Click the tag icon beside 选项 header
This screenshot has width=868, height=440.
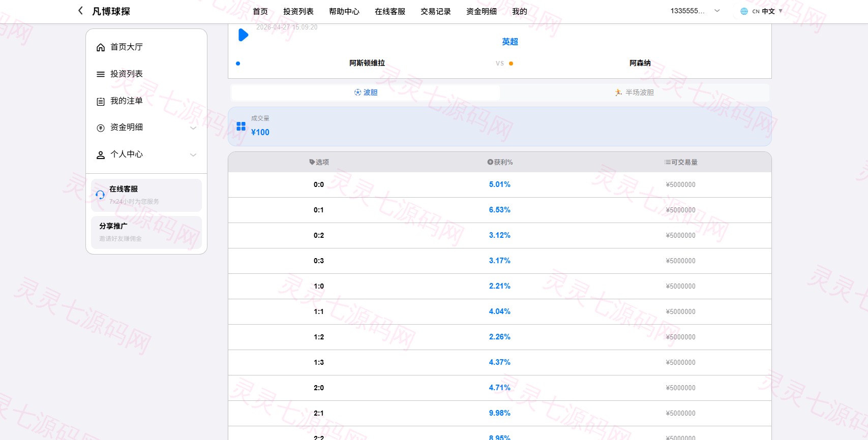[x=312, y=162]
